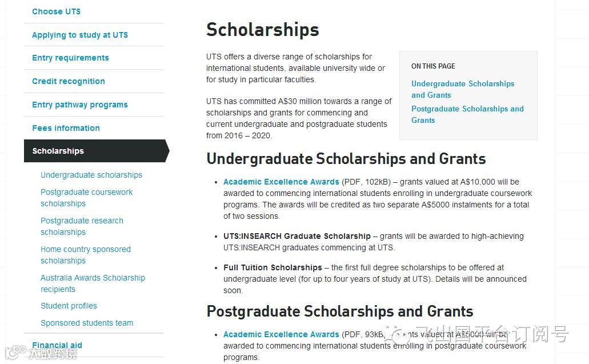
Task: Open Financial aid sidebar link
Action: (57, 345)
